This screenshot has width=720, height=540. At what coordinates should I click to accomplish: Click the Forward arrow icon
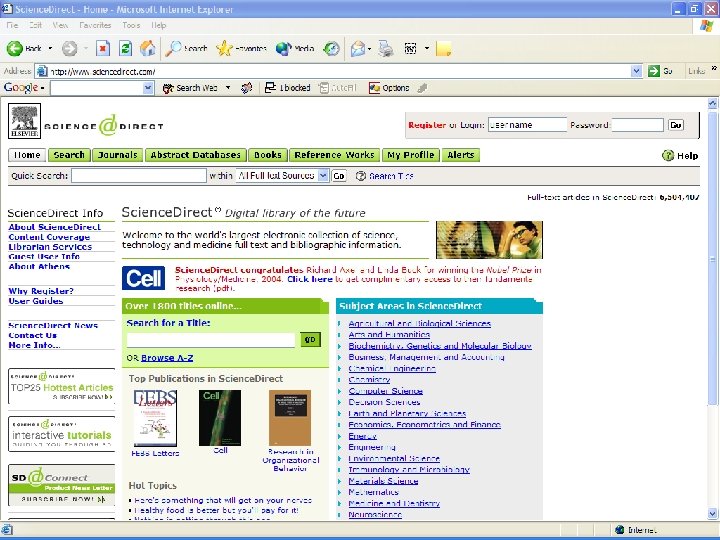tap(69, 48)
